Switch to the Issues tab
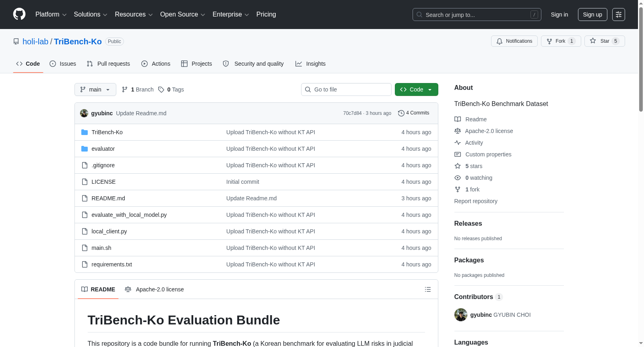The height and width of the screenshot is (347, 644). pos(63,64)
